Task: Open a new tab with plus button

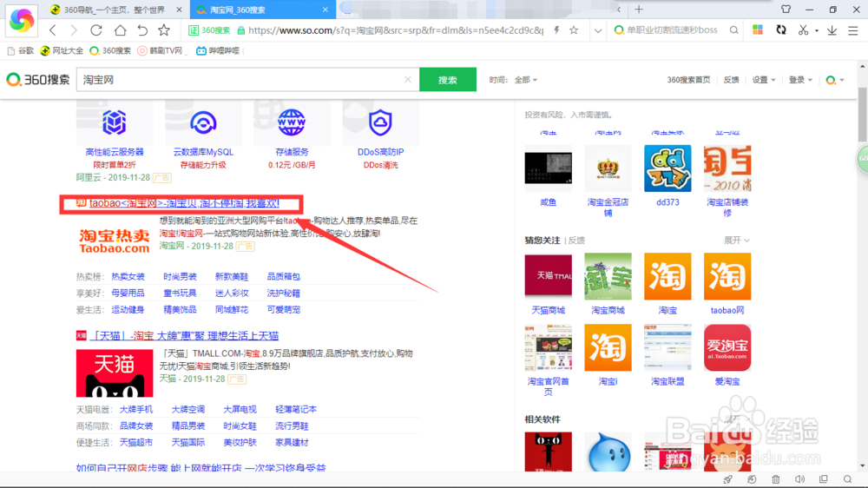Action: (639, 10)
